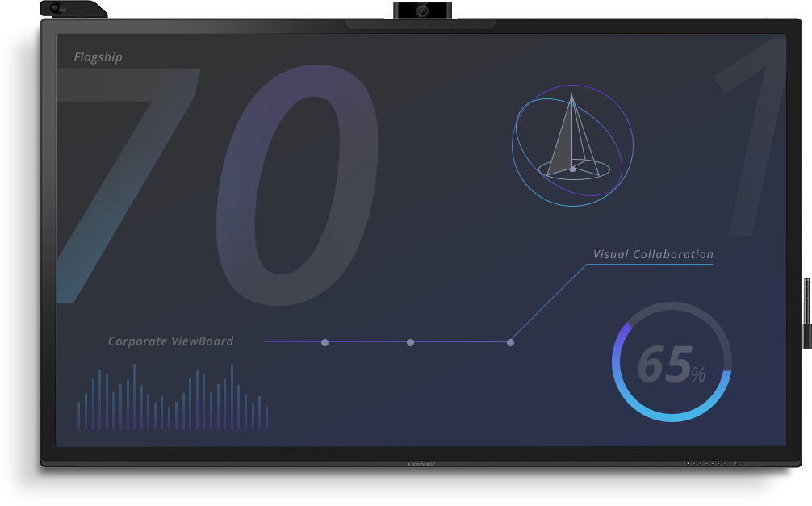812x506 pixels.
Task: Click the timeline dot where the line bends upward
Action: pyautogui.click(x=510, y=343)
